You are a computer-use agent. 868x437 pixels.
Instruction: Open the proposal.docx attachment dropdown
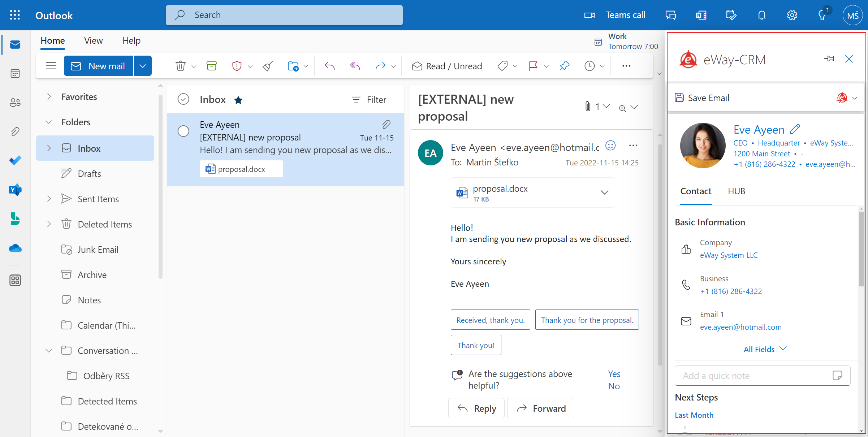604,192
